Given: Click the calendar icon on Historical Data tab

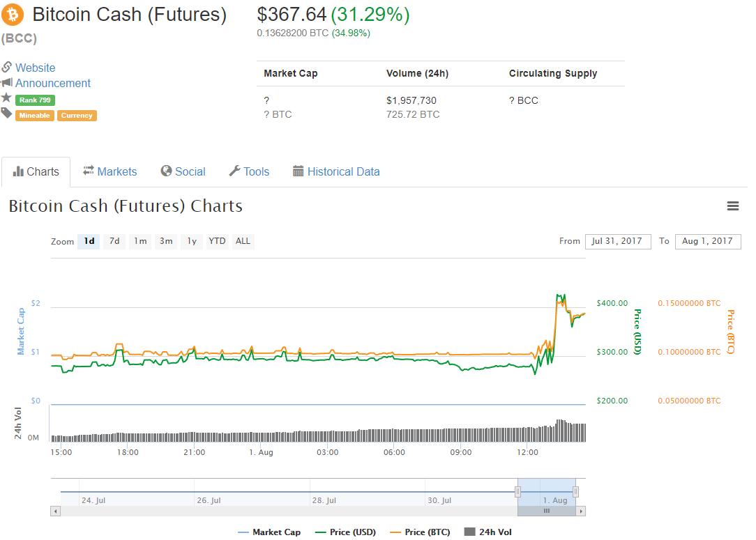Looking at the screenshot, I should coord(298,171).
